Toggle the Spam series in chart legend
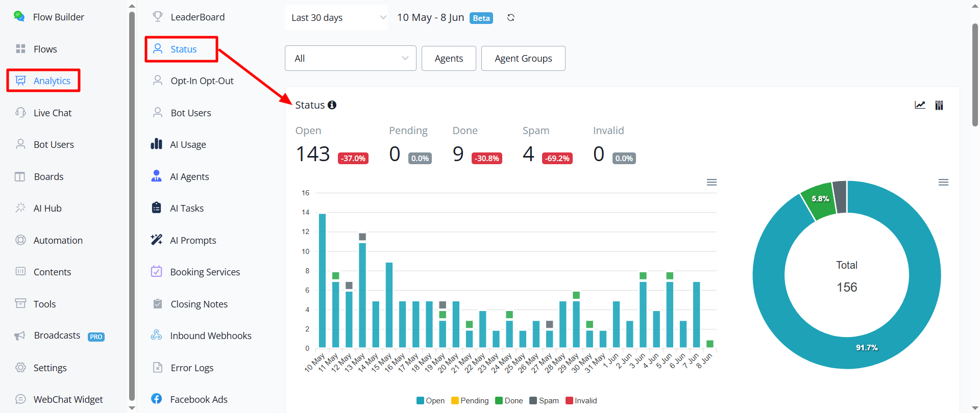This screenshot has height=413, width=980. (544, 401)
